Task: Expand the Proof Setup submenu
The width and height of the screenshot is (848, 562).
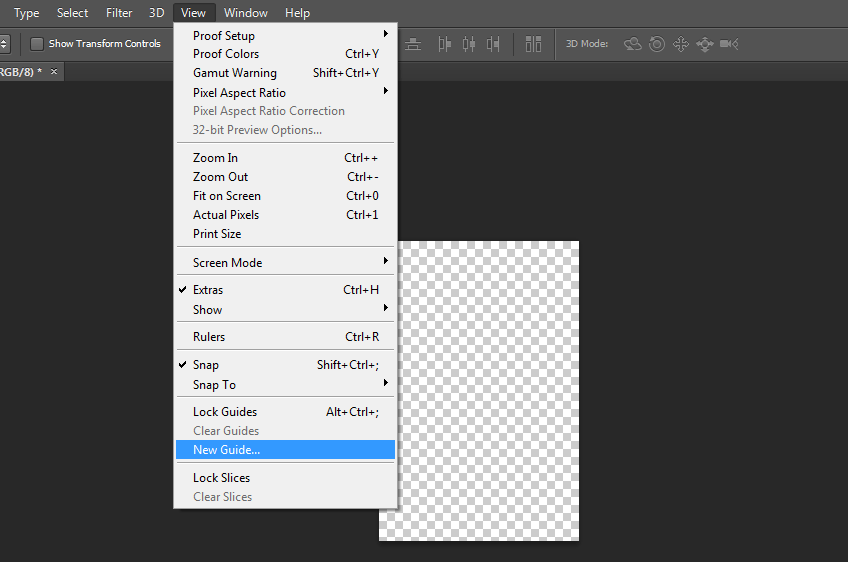Action: [x=286, y=35]
